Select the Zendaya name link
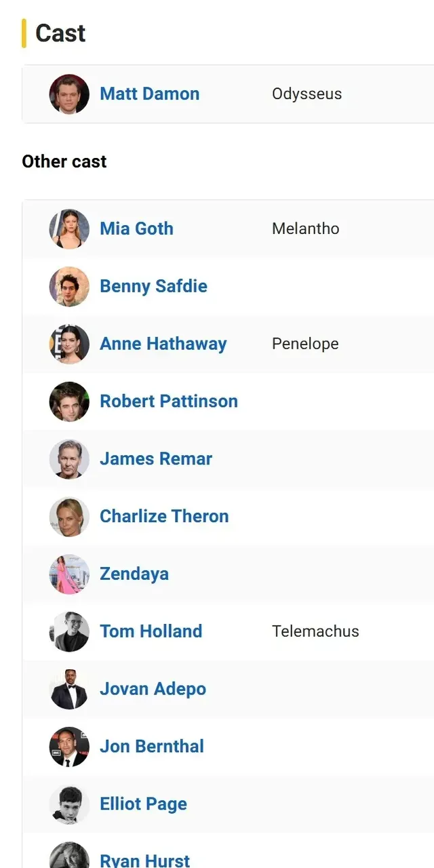The image size is (434, 868). pos(134,574)
